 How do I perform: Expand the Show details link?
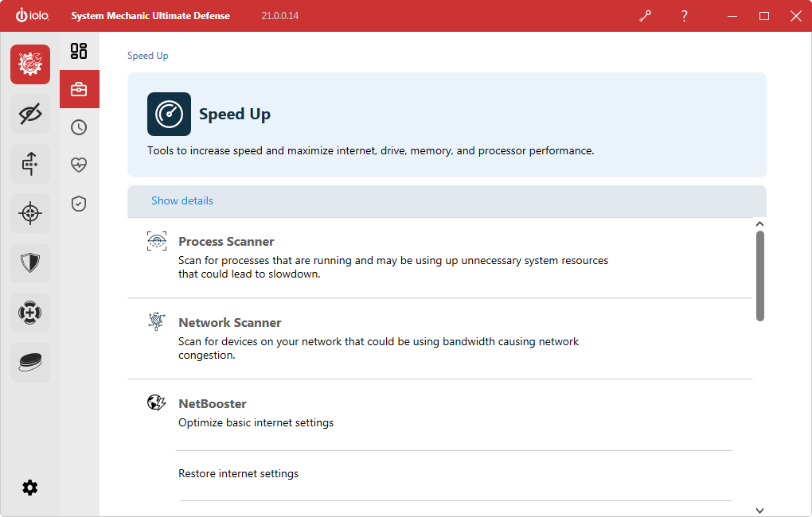182,201
